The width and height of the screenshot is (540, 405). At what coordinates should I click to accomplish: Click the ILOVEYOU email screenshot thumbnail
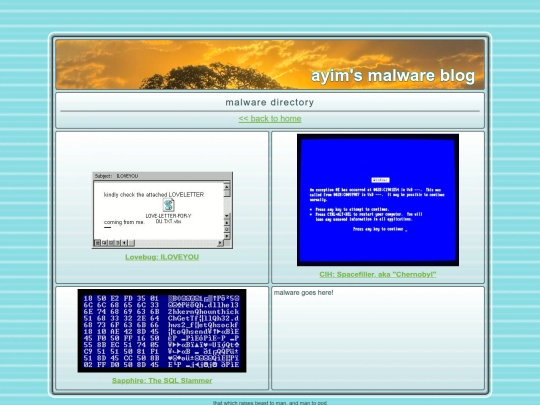(162, 210)
